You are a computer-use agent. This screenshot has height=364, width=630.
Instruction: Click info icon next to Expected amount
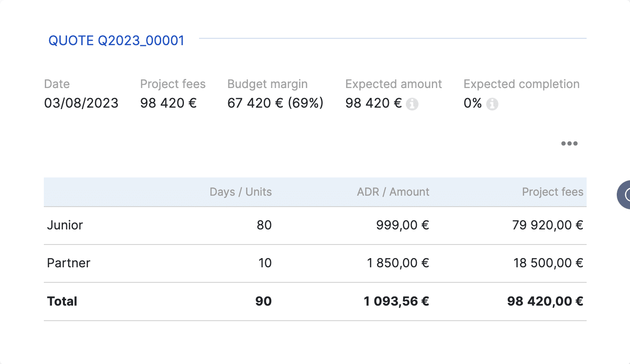tap(412, 104)
